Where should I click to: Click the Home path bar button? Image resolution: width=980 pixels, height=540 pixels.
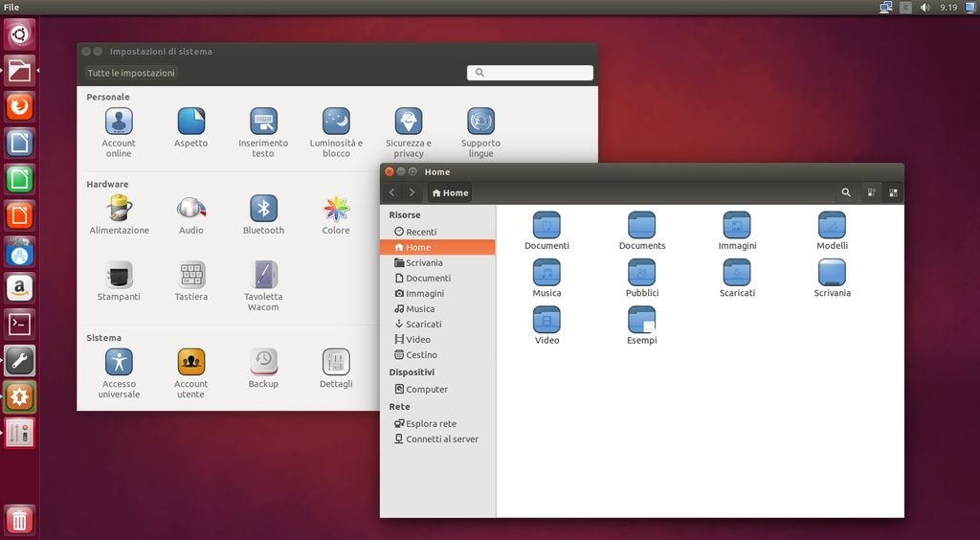click(450, 192)
